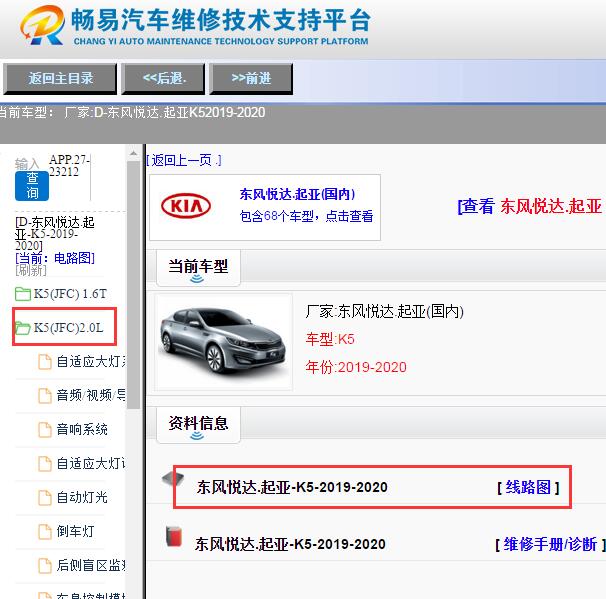Expand K5(JFC) 1.6T tree node
This screenshot has height=599, width=606.
coord(70,294)
